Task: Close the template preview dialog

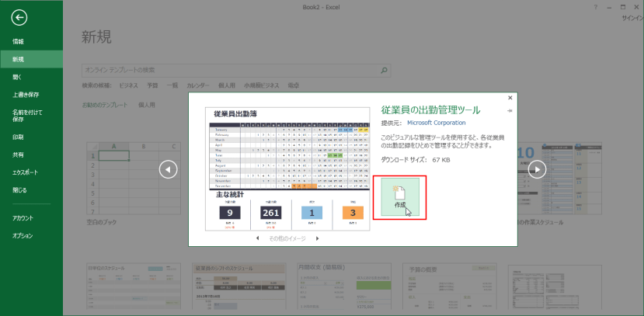Action: click(x=510, y=98)
